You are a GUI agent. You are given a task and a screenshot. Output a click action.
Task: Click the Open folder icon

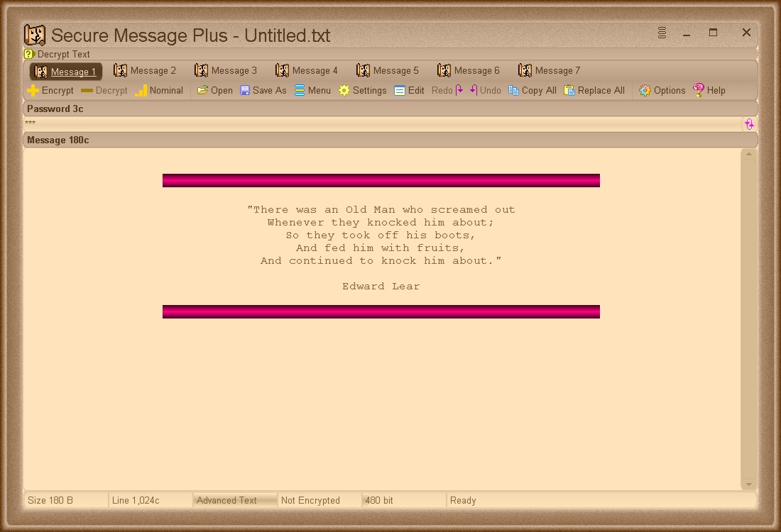tap(202, 91)
